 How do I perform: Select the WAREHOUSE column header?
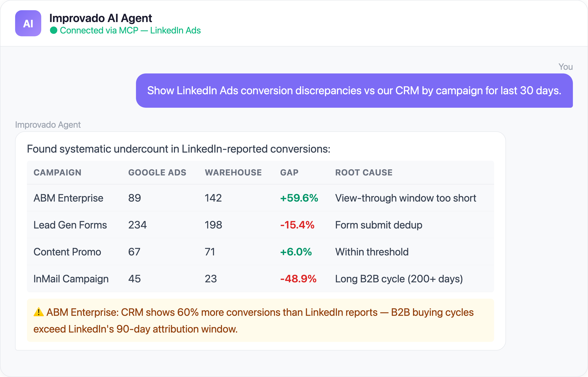(233, 172)
